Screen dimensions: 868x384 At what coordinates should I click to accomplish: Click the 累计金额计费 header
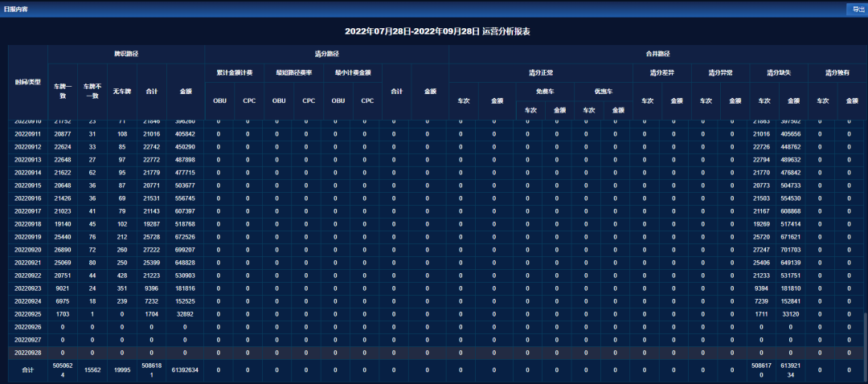tap(234, 72)
